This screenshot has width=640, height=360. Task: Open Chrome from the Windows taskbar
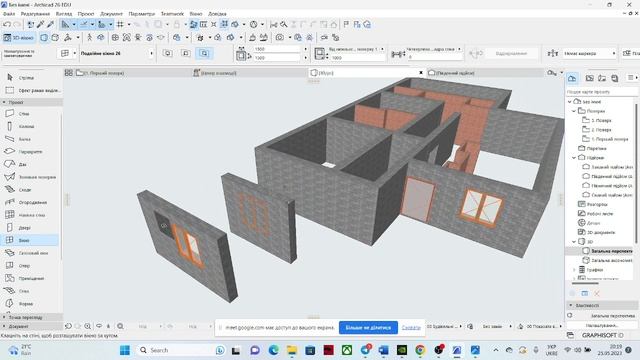tap(420, 350)
